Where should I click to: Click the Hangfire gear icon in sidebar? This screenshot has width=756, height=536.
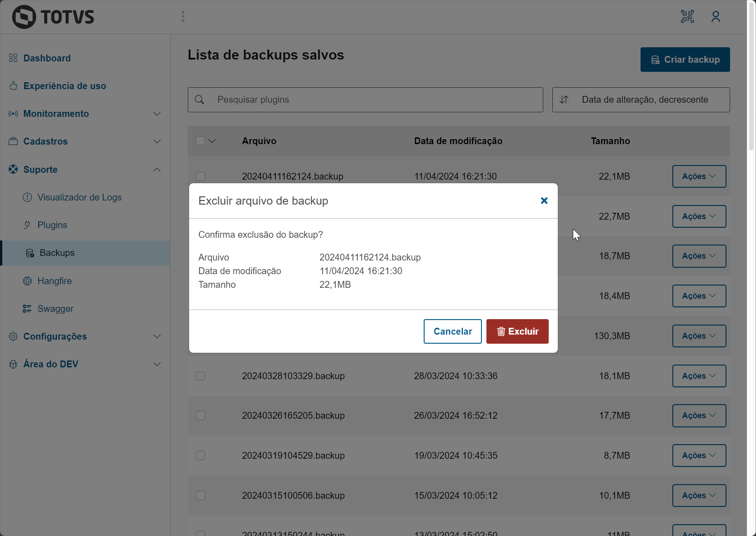coord(28,281)
